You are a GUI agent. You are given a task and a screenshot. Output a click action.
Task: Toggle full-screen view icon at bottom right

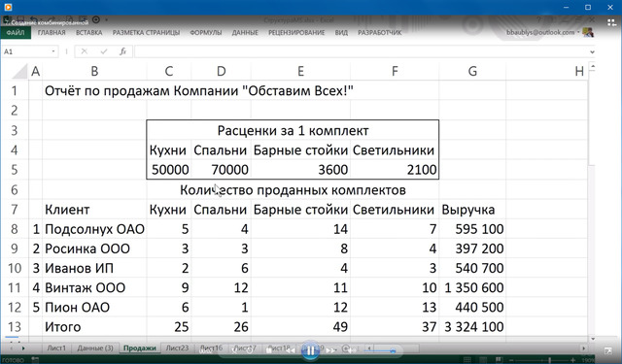608,351
